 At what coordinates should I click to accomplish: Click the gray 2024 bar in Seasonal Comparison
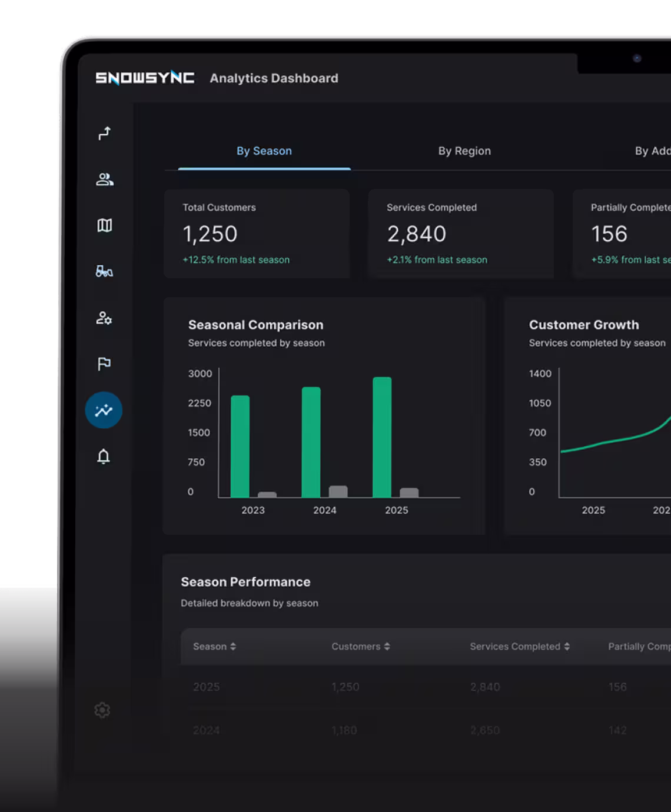tap(338, 492)
